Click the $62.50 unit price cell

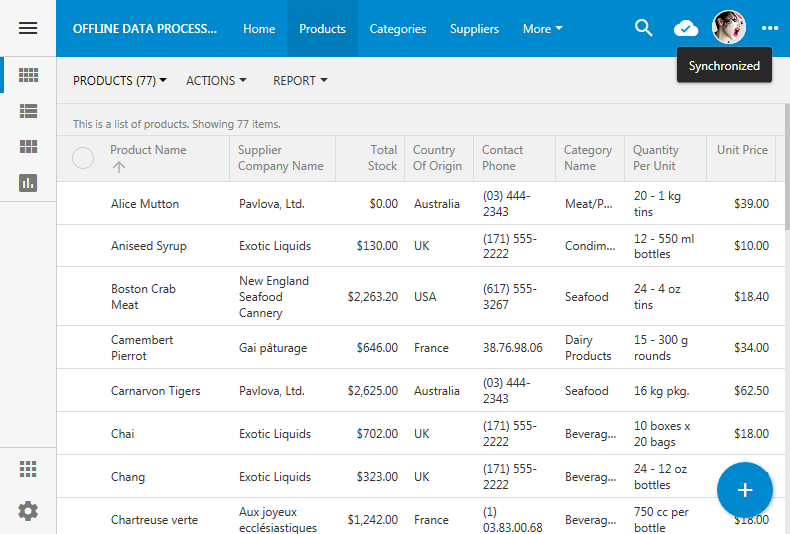[x=751, y=391]
